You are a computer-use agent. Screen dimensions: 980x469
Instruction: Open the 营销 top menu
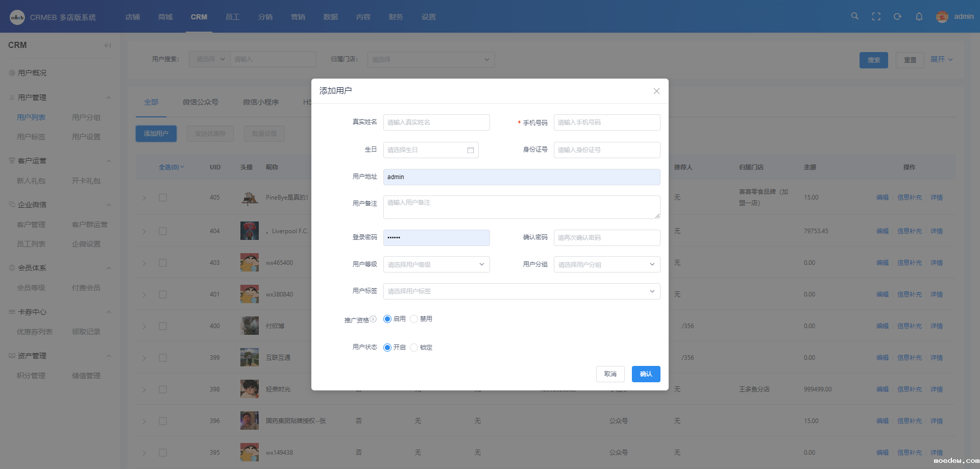point(298,17)
